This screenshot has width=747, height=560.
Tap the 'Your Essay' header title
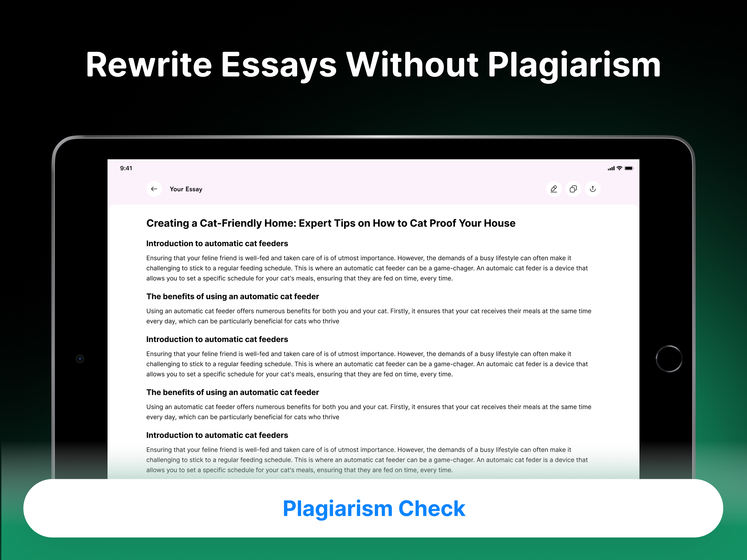[186, 189]
